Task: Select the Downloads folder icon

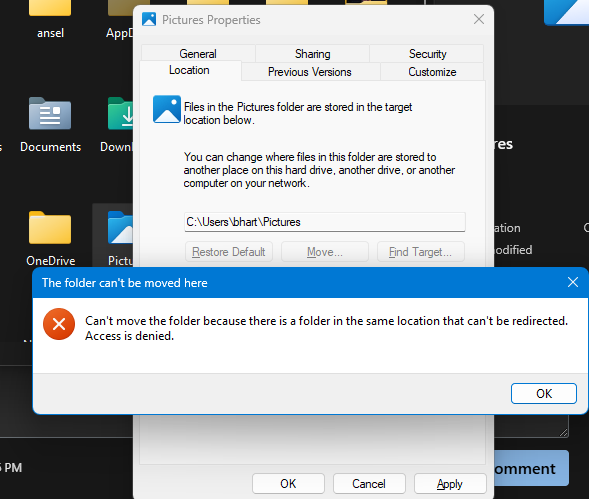Action: (120, 113)
